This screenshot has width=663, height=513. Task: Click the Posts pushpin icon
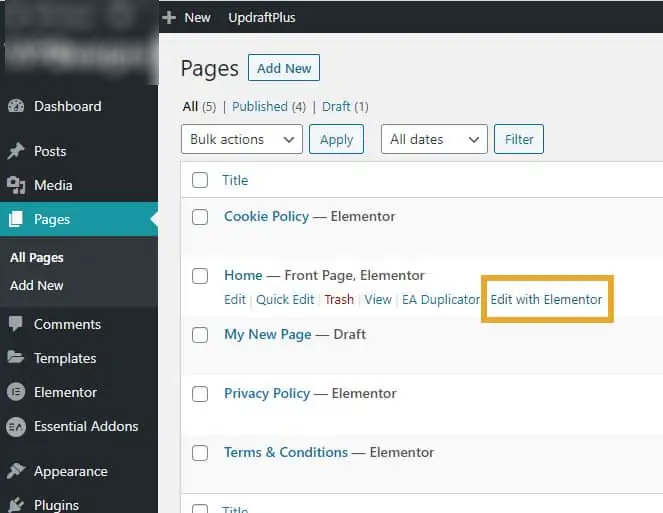click(x=16, y=151)
